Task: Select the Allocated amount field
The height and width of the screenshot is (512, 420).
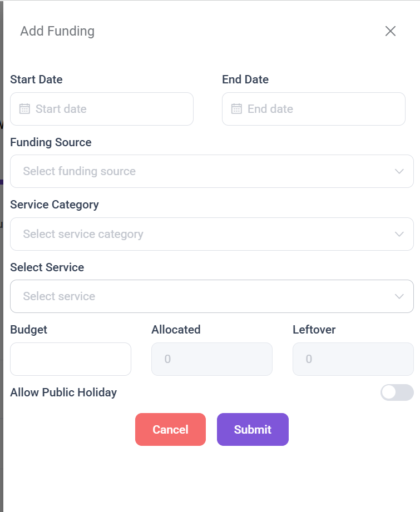Action: pos(212,359)
